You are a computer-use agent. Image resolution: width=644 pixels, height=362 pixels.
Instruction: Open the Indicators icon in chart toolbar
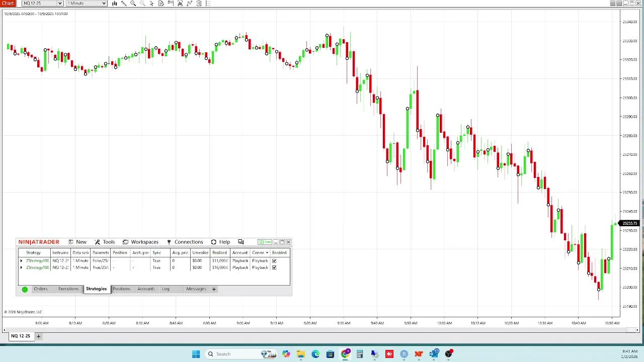pos(180,4)
